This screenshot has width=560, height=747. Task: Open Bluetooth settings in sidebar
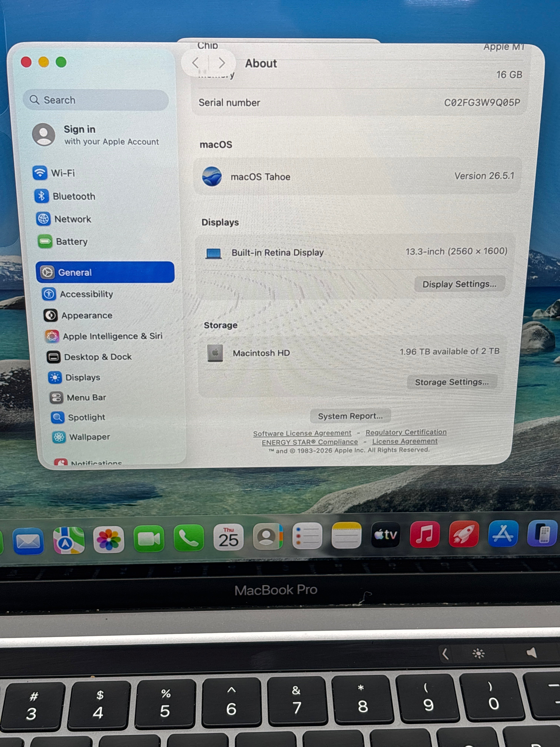pyautogui.click(x=65, y=196)
